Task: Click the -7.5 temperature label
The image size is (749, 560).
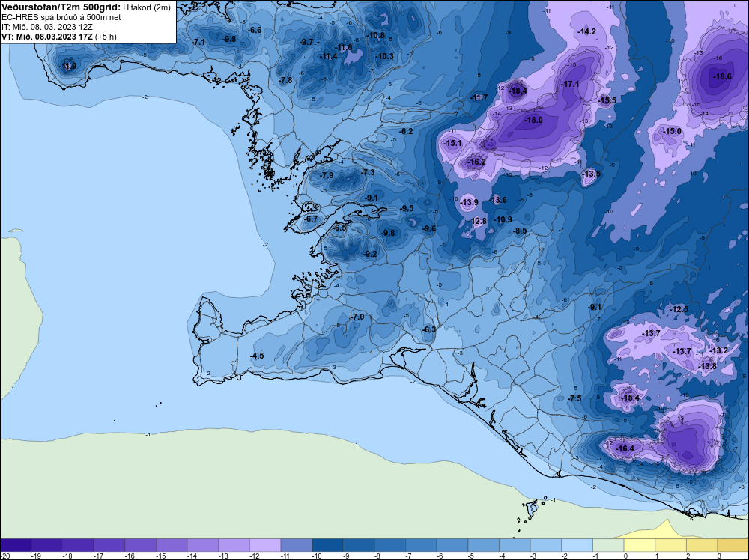Action: 574,398
